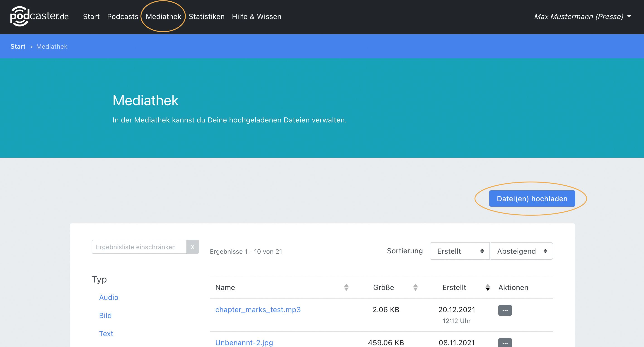This screenshot has width=644, height=347.
Task: Click the Ergebnisse 1 - 10 von 21 text
Action: (x=246, y=251)
